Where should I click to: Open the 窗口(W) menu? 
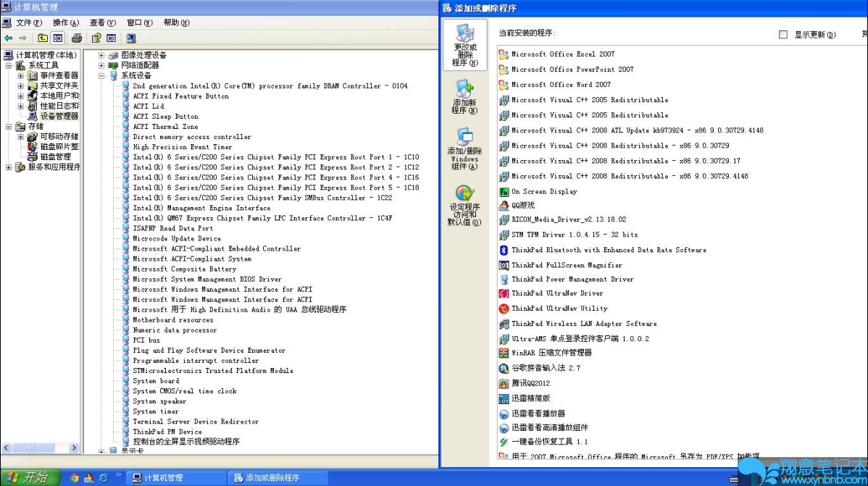(x=140, y=22)
